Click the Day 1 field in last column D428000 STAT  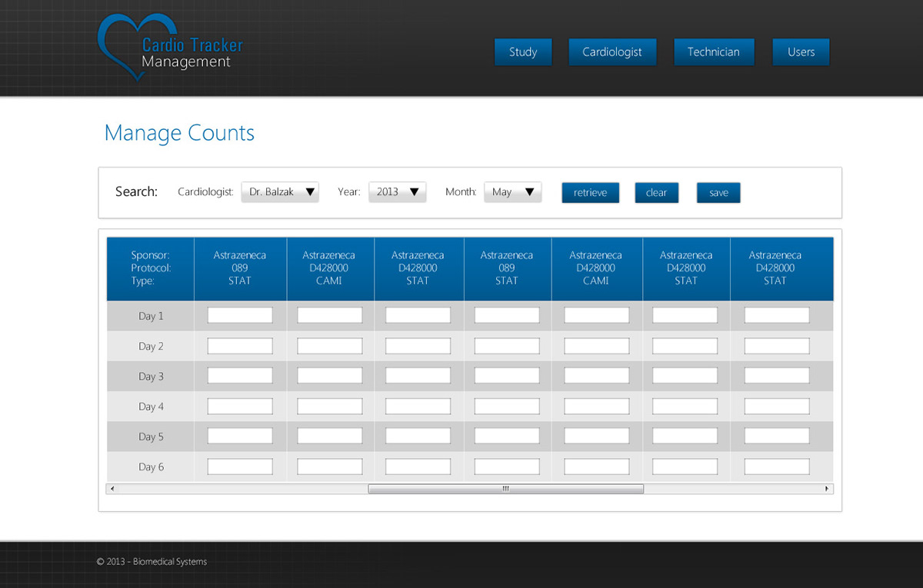pos(777,315)
